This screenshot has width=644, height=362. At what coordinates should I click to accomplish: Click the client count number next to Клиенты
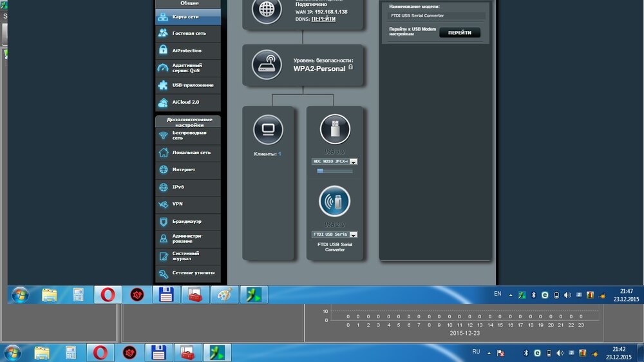pos(279,154)
